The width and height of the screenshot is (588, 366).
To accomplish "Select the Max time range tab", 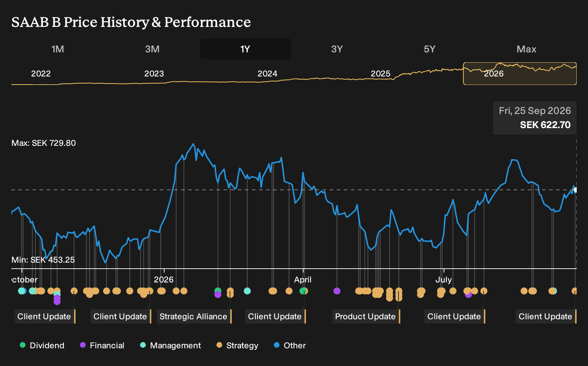I will [526, 49].
